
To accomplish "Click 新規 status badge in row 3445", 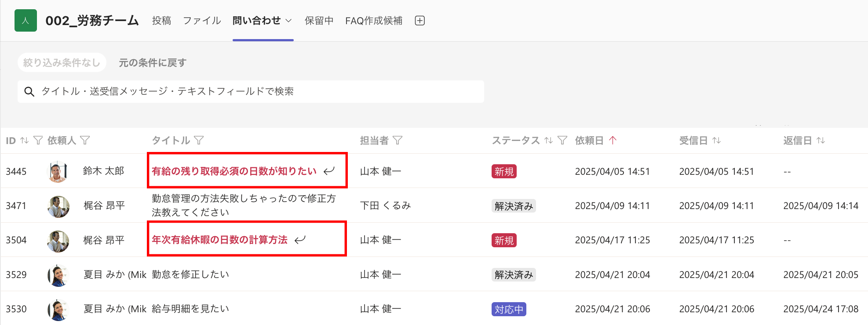I will tap(504, 171).
